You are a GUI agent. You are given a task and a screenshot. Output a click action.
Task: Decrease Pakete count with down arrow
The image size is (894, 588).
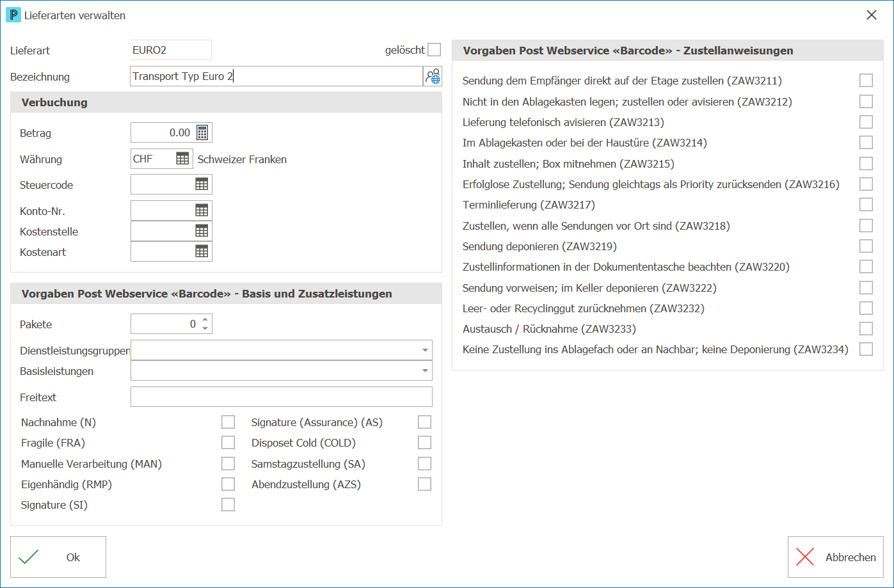(205, 328)
